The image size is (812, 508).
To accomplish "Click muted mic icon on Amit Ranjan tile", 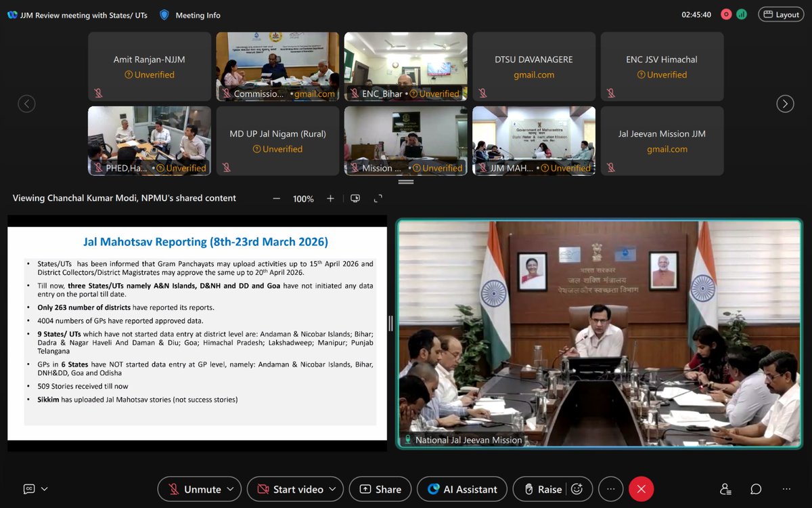I will tap(98, 93).
